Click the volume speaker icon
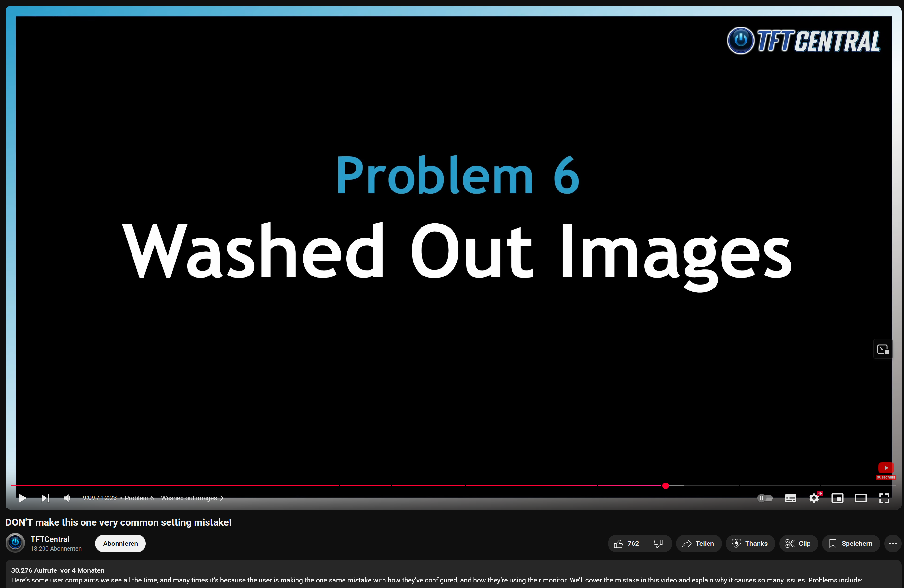Screen dimensions: 904x588 67,498
